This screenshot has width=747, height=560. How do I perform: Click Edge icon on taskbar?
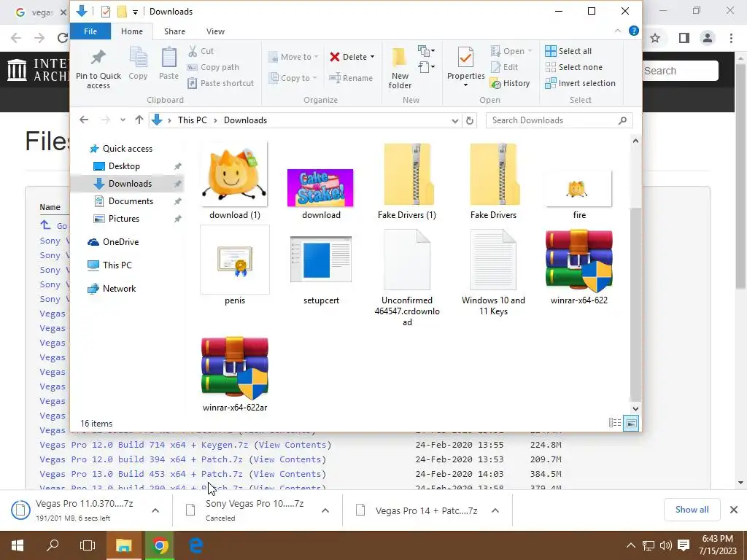(x=196, y=545)
